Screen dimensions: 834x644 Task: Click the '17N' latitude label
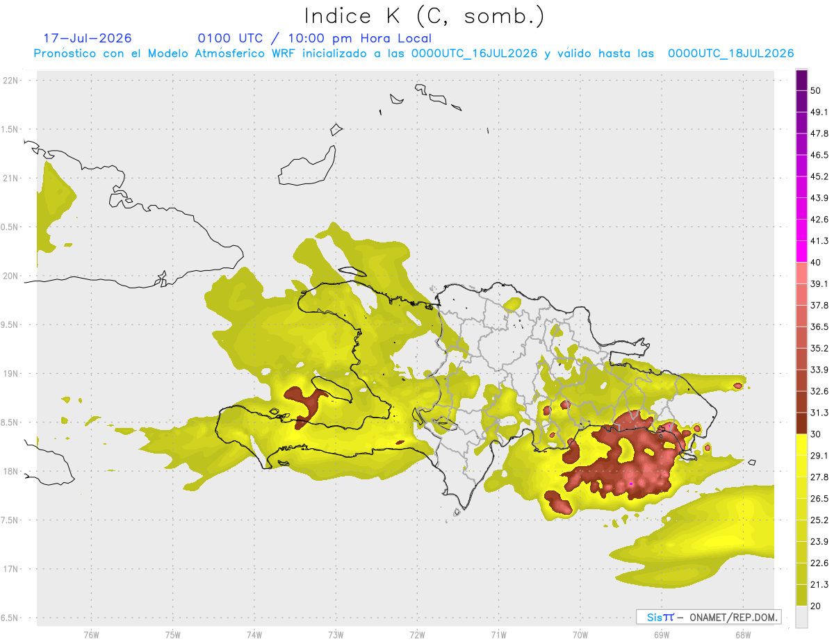(11, 569)
